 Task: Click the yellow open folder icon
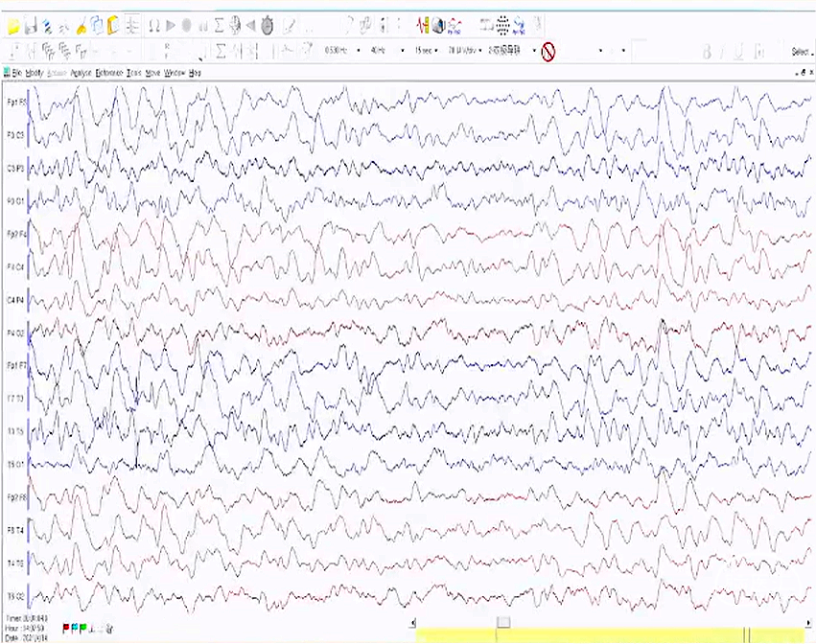click(12, 26)
